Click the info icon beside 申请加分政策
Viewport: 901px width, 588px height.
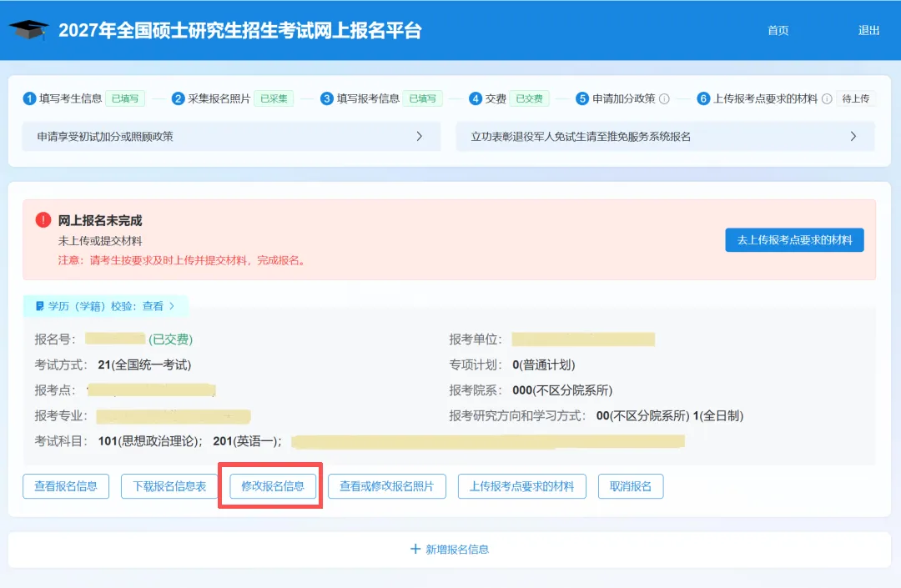click(x=664, y=98)
